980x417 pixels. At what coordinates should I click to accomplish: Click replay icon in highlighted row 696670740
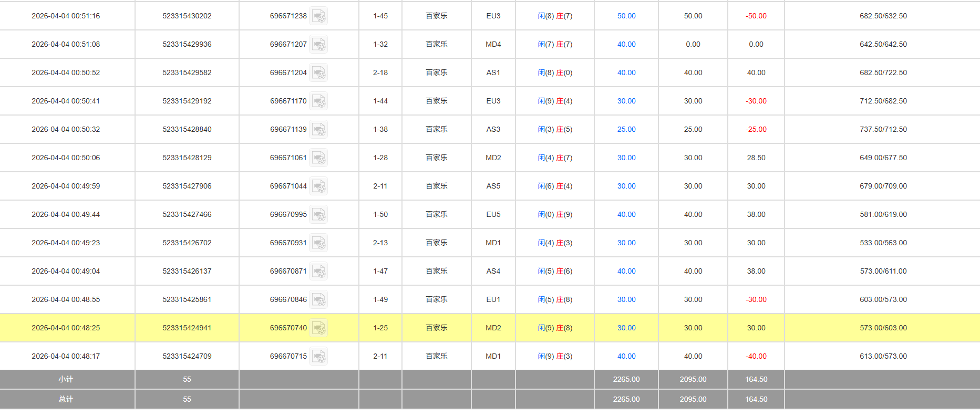point(318,328)
